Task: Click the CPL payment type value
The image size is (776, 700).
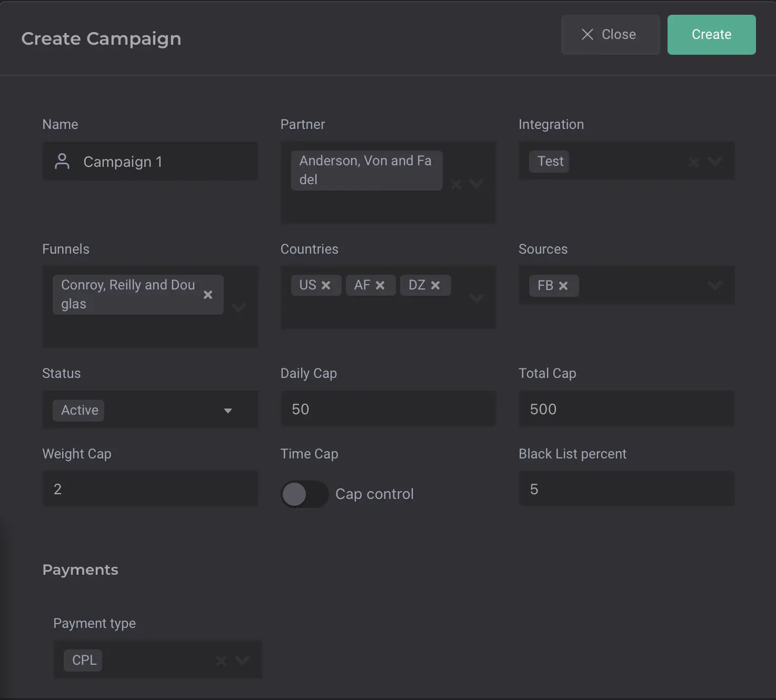Action: pyautogui.click(x=83, y=660)
